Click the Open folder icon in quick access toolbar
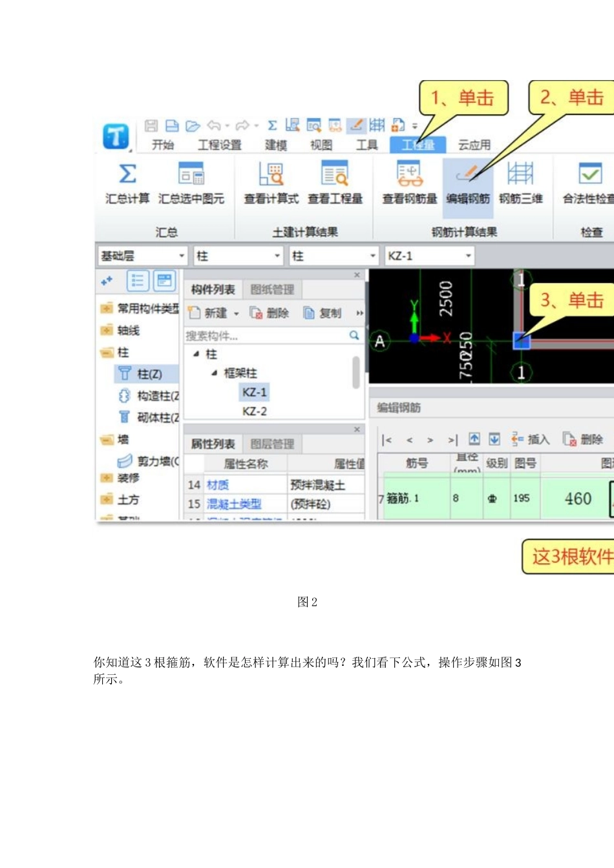The height and width of the screenshot is (868, 614). (193, 125)
